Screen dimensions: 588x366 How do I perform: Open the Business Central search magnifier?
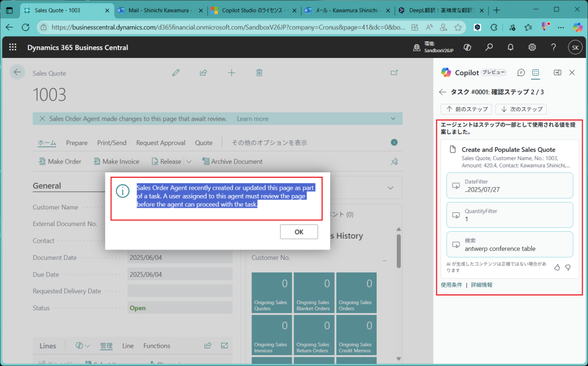pos(489,47)
